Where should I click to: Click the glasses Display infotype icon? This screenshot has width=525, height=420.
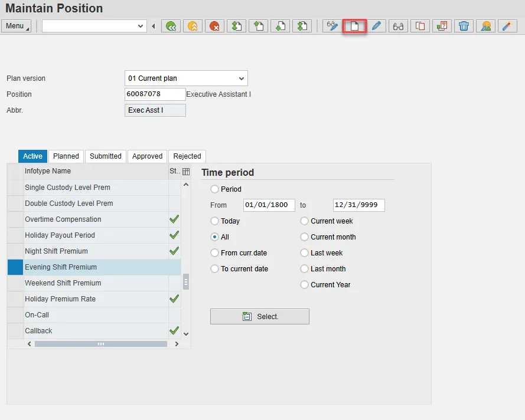(x=399, y=26)
